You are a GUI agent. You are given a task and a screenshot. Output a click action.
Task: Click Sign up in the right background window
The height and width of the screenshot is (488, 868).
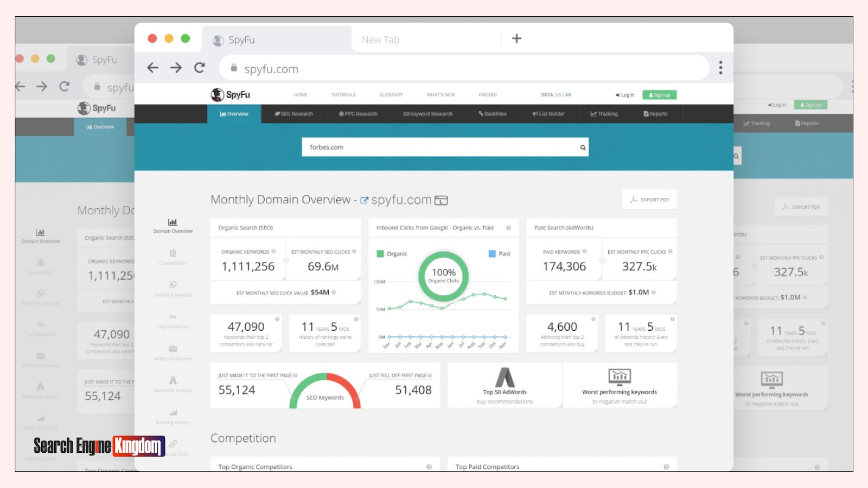tap(810, 105)
